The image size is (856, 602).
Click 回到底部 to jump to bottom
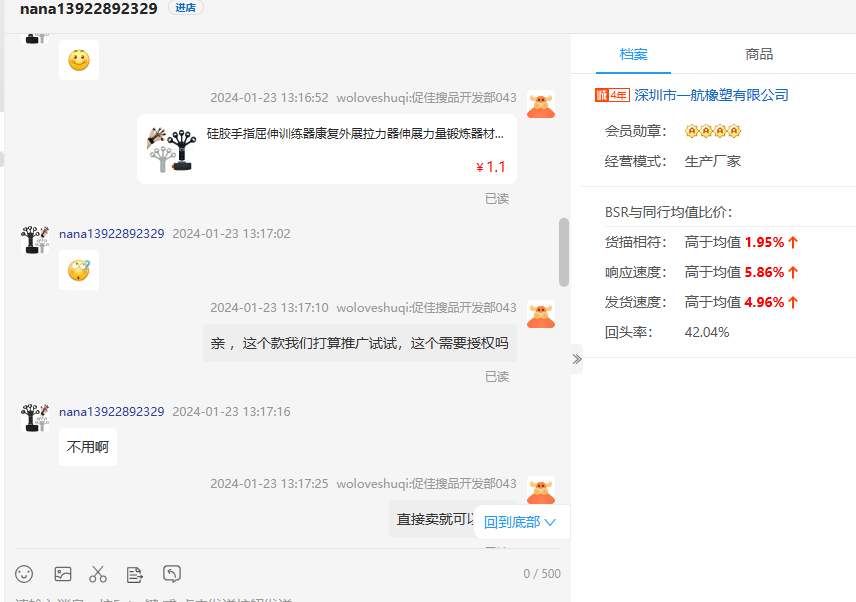pos(520,522)
